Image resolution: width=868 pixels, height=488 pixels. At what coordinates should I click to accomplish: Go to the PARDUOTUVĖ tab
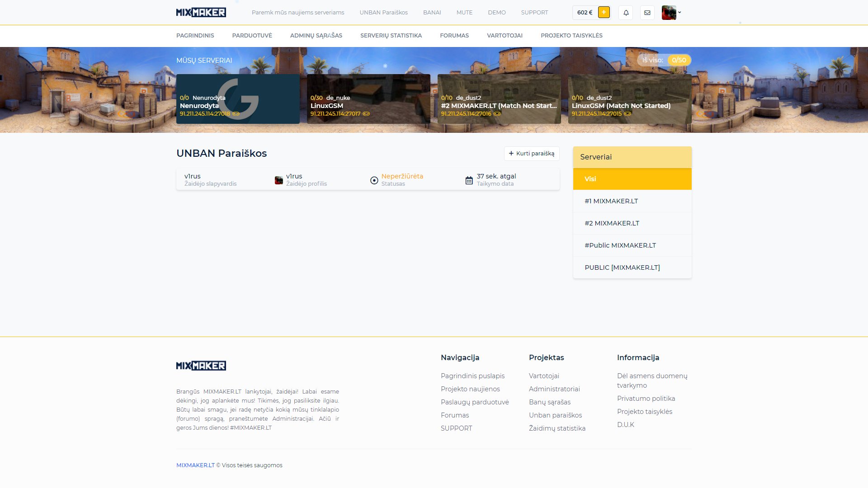(x=252, y=36)
